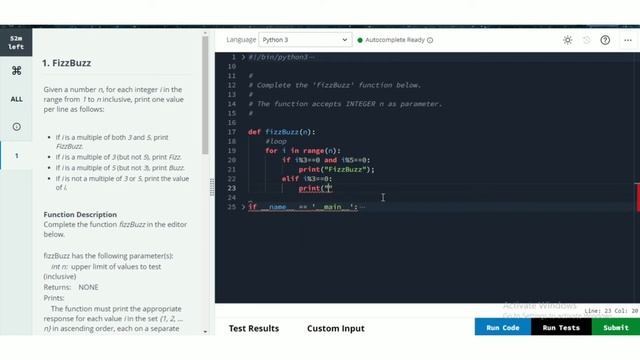The width and height of the screenshot is (640, 360).
Task: Open the ALL questions list
Action: coord(16,99)
